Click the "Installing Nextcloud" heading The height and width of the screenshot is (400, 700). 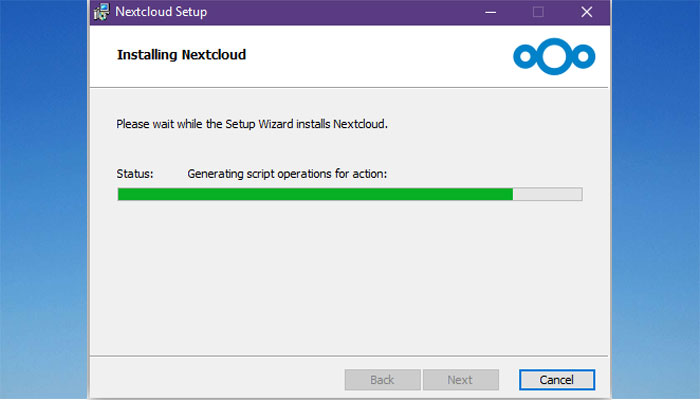pyautogui.click(x=181, y=55)
